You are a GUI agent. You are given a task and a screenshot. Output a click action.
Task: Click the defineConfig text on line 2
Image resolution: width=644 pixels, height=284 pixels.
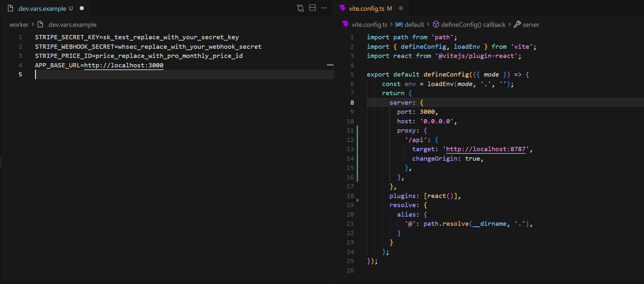(x=423, y=46)
